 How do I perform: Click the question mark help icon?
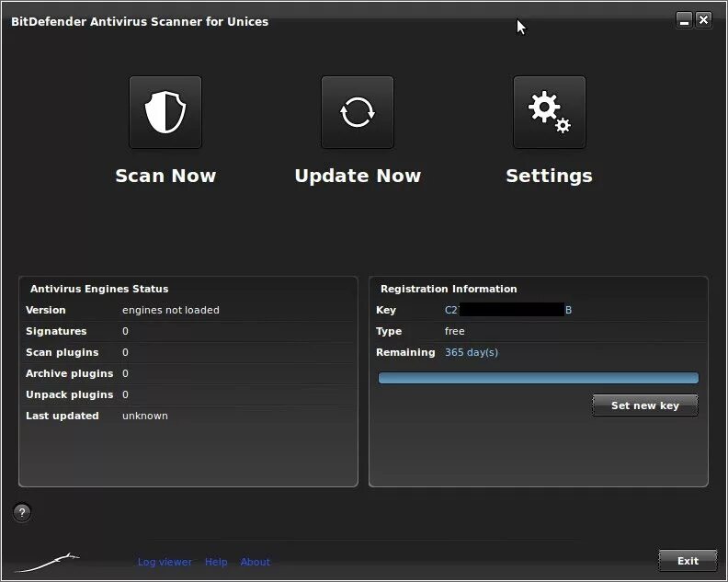click(x=22, y=513)
